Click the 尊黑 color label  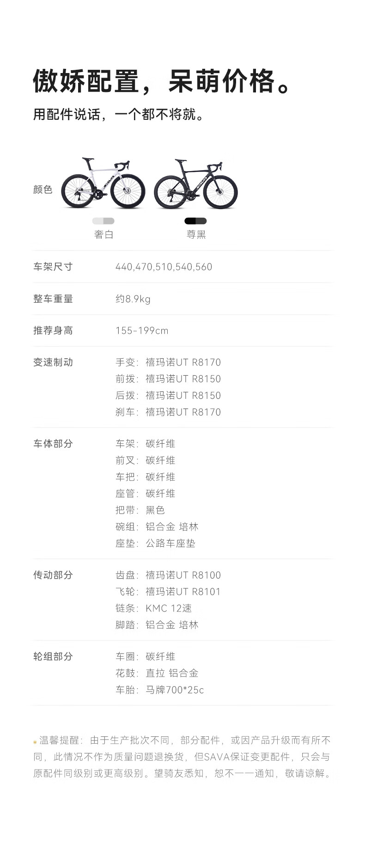[196, 234]
